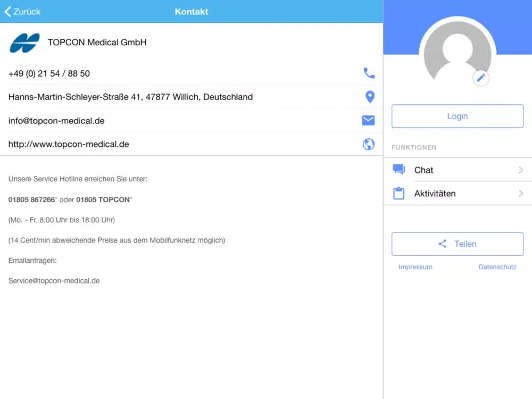The image size is (532, 399).
Task: Click the FUNKTIONEN section label
Action: [x=414, y=147]
